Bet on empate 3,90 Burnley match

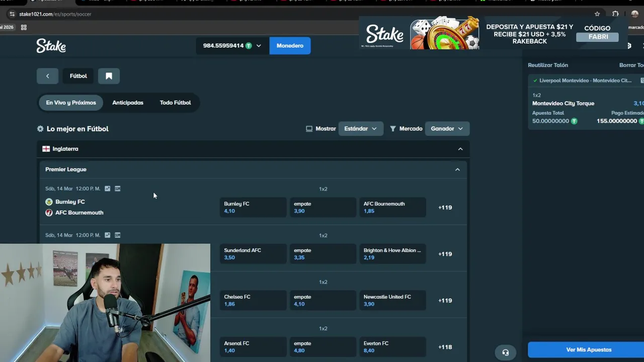[x=323, y=207]
